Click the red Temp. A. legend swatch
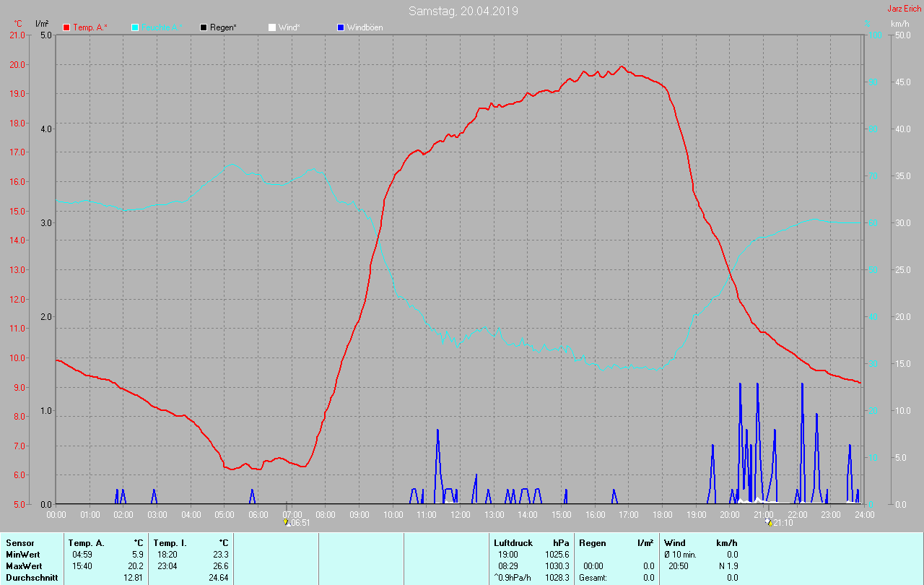The height and width of the screenshot is (585, 924). (66, 27)
